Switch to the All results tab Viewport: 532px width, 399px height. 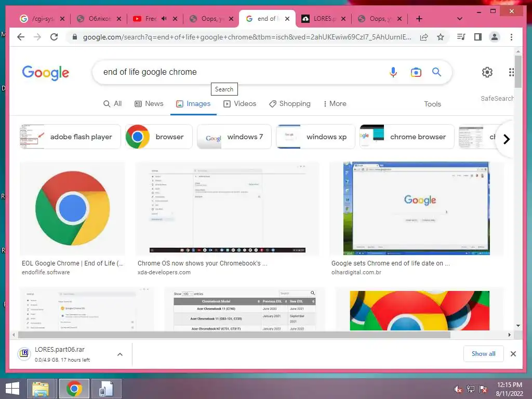click(x=112, y=104)
